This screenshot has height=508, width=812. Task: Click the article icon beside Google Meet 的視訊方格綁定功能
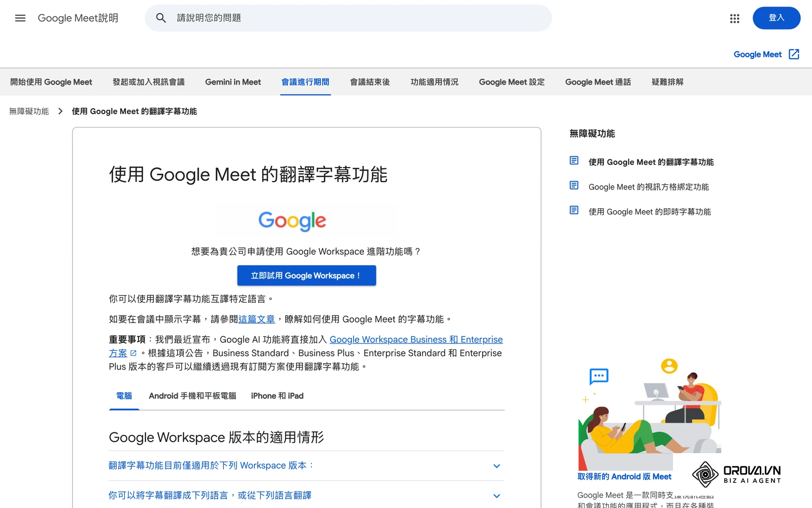(x=574, y=185)
